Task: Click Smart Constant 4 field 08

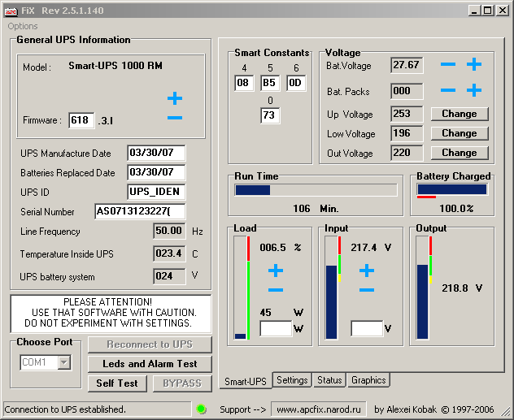Action: pyautogui.click(x=244, y=83)
